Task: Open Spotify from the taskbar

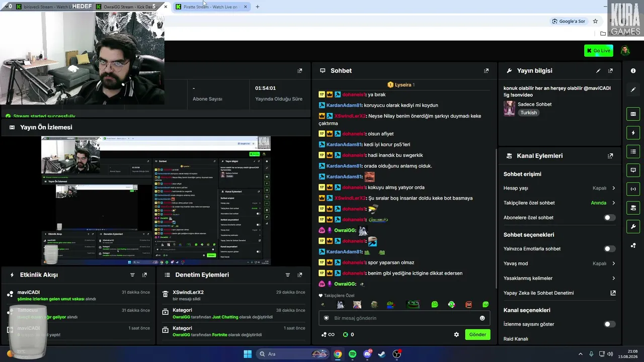Action: 352,354
